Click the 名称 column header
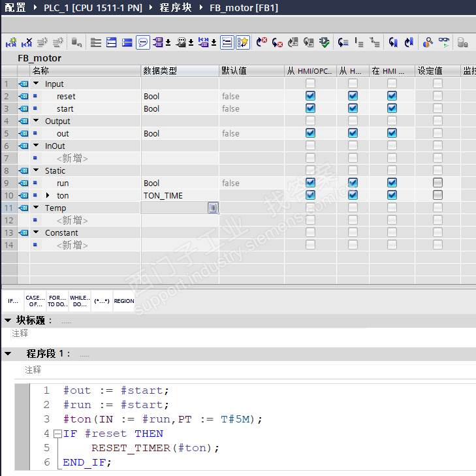This screenshot has height=476, width=476. pyautogui.click(x=86, y=71)
